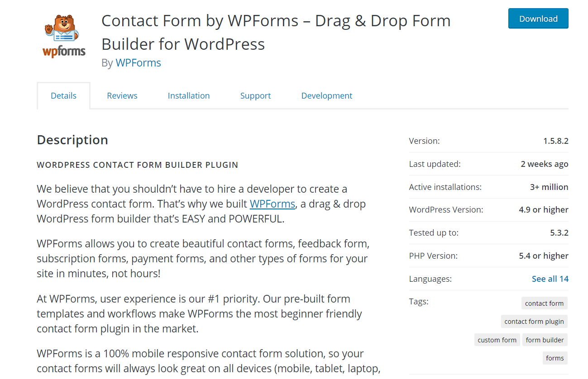The height and width of the screenshot is (379, 588).
Task: Go to the Support tab
Action: [255, 95]
